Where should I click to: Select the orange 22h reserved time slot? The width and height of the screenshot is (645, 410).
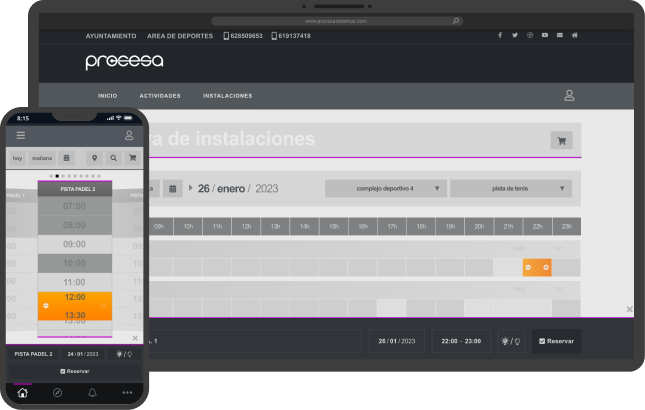pos(537,267)
